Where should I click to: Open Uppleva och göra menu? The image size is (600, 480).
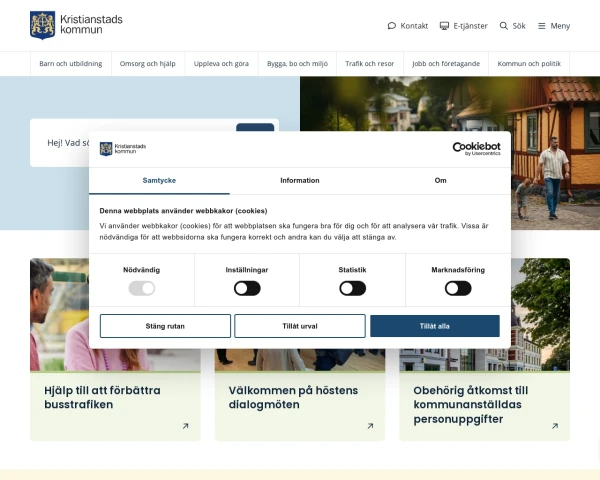click(x=221, y=64)
